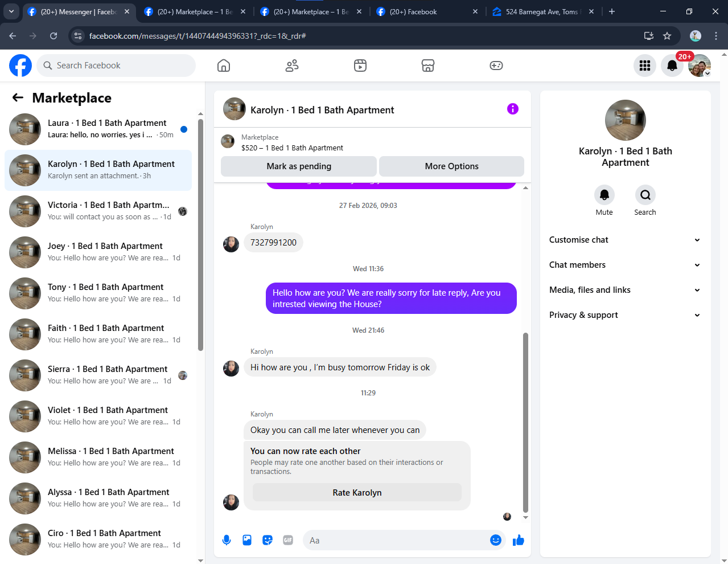Click the browser address bar URL
The width and height of the screenshot is (728, 564).
coord(198,36)
